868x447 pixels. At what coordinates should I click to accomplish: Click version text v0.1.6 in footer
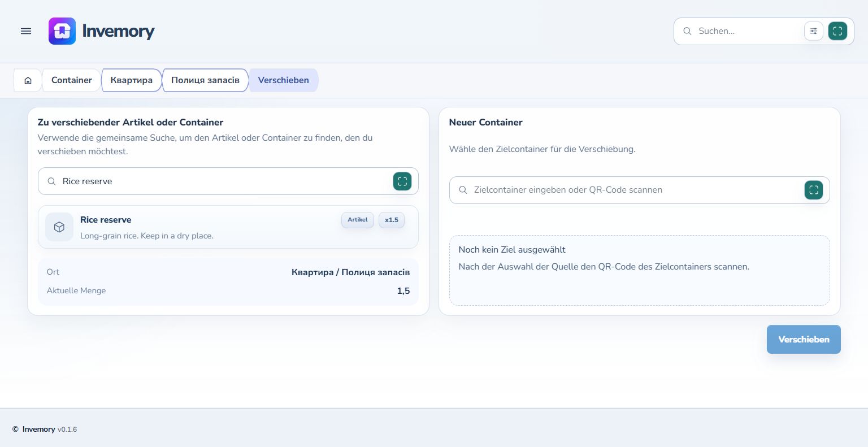[x=67, y=429]
